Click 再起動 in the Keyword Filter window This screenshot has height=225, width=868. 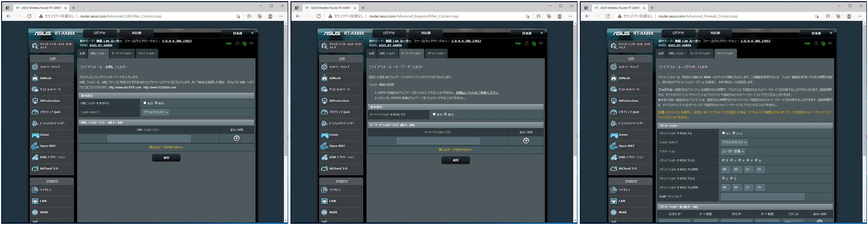pos(426,33)
